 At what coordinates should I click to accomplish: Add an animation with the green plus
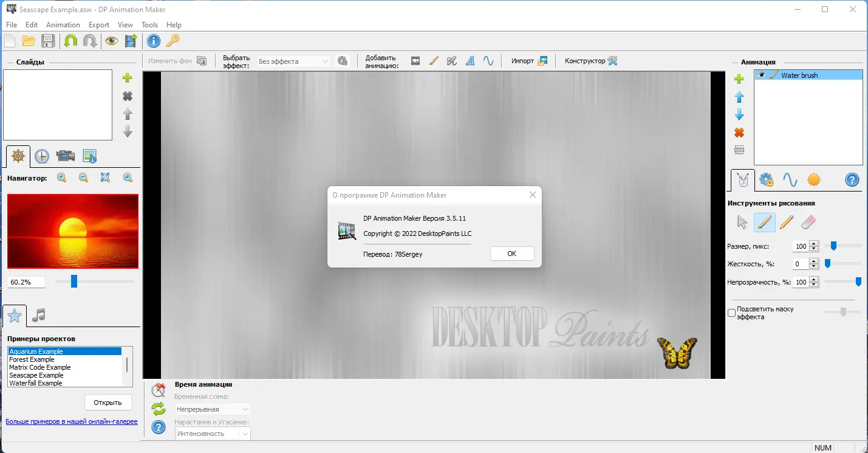739,79
